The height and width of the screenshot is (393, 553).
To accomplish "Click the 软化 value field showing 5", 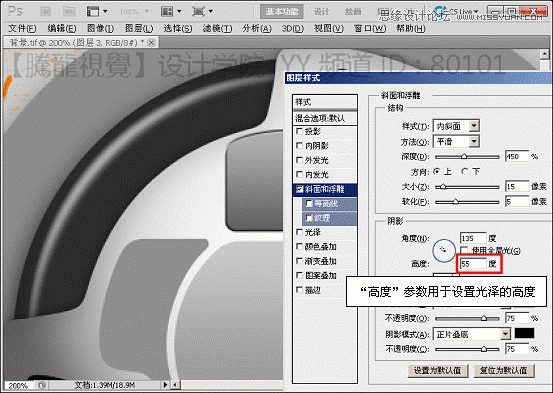I will [x=517, y=201].
